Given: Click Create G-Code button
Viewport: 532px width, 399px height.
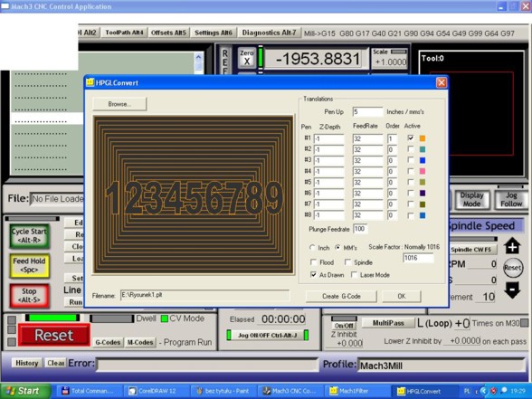Looking at the screenshot, I should pyautogui.click(x=341, y=296).
